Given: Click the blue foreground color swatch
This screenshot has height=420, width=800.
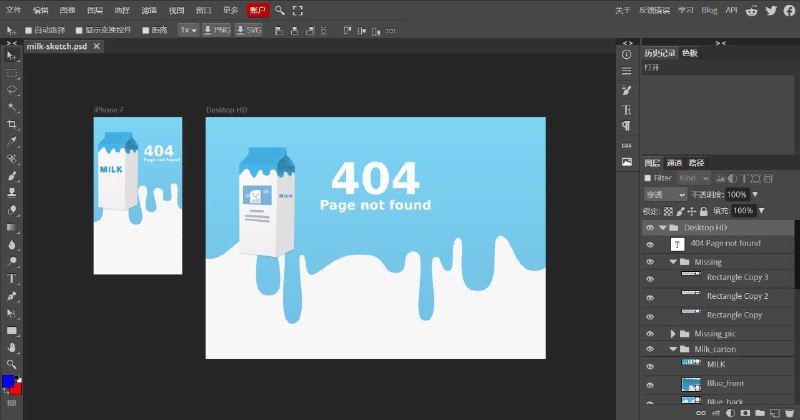Looking at the screenshot, I should [x=8, y=381].
